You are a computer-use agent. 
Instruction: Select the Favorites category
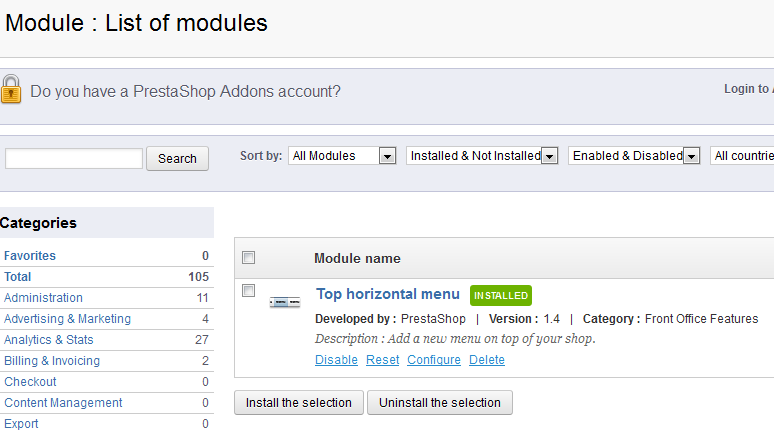click(x=30, y=256)
